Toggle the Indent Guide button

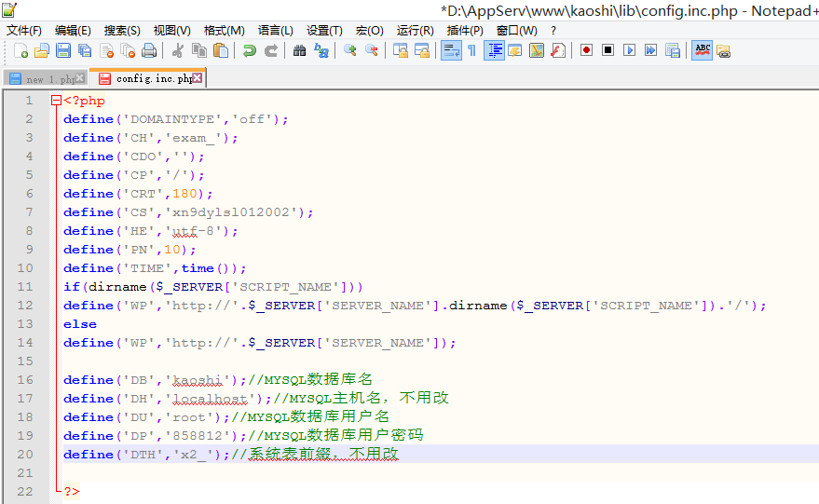(494, 50)
